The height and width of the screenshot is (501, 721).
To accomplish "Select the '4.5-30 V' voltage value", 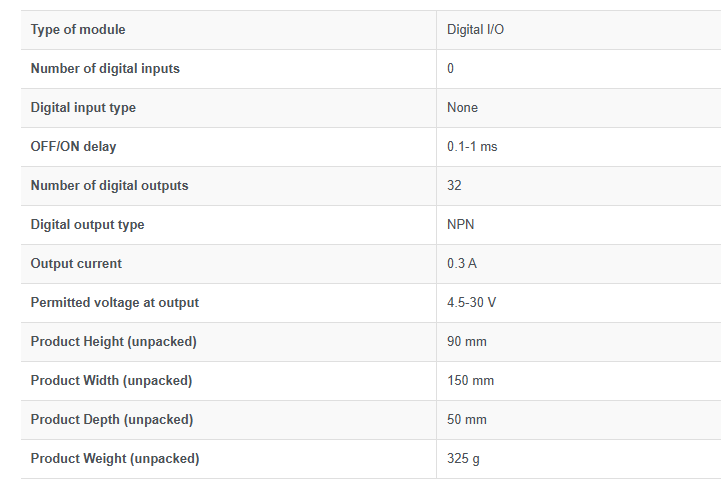I will pyautogui.click(x=471, y=303).
